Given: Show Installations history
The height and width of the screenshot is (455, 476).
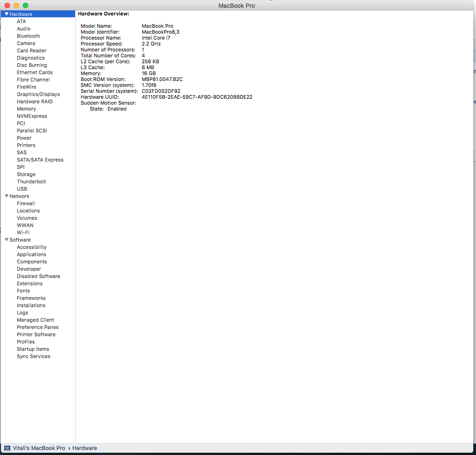Looking at the screenshot, I should click(x=31, y=305).
